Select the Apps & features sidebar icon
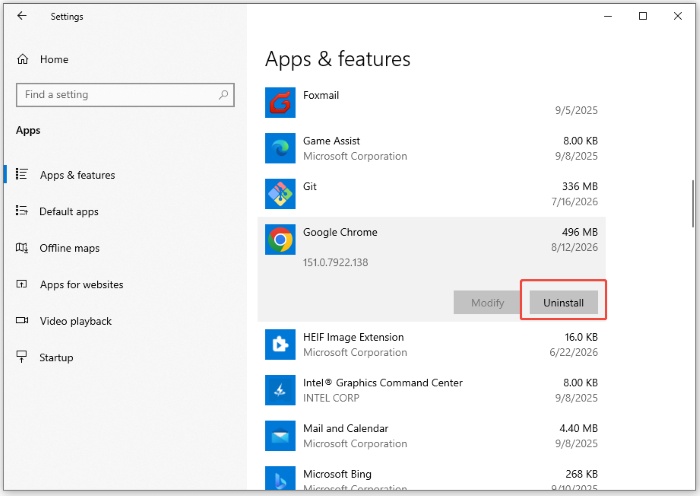700x496 pixels. point(21,174)
